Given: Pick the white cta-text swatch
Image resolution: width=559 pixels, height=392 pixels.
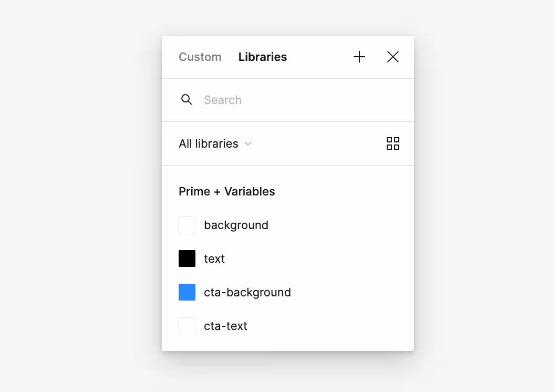Looking at the screenshot, I should click(187, 326).
